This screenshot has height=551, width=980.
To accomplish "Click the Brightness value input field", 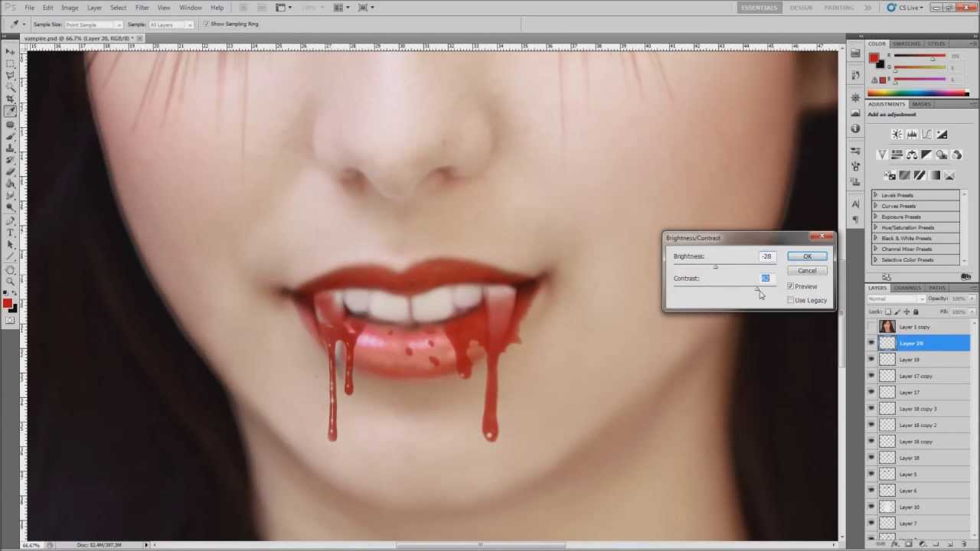I will click(766, 256).
